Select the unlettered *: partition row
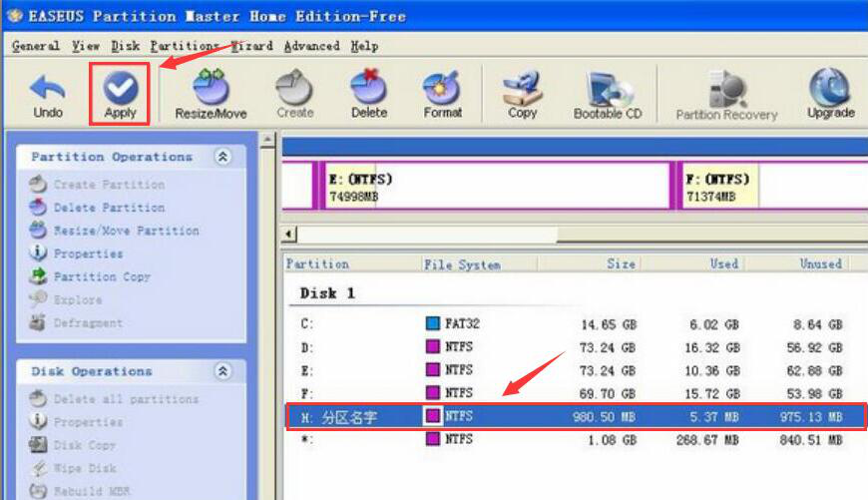 pos(576,440)
